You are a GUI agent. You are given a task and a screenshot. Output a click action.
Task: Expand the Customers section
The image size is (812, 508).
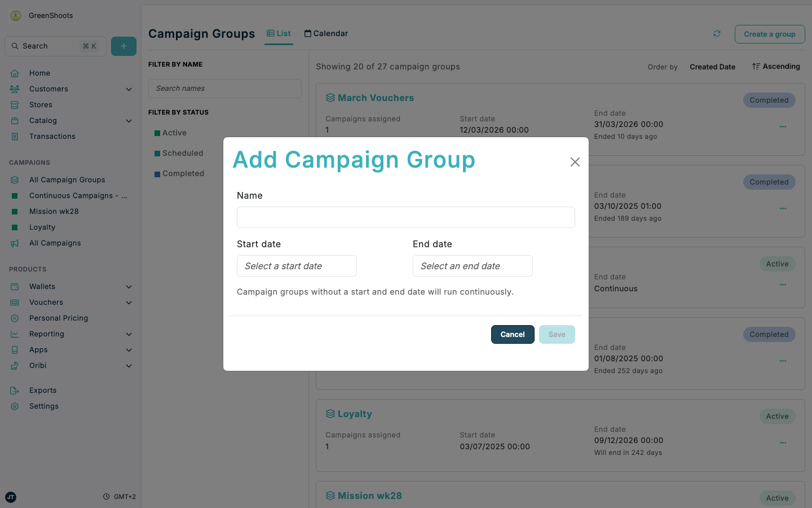point(129,89)
